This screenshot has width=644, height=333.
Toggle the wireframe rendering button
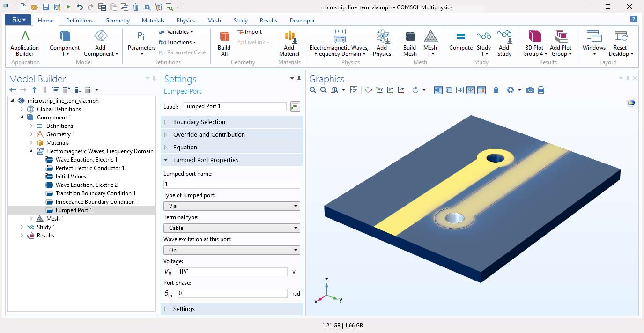[449, 90]
